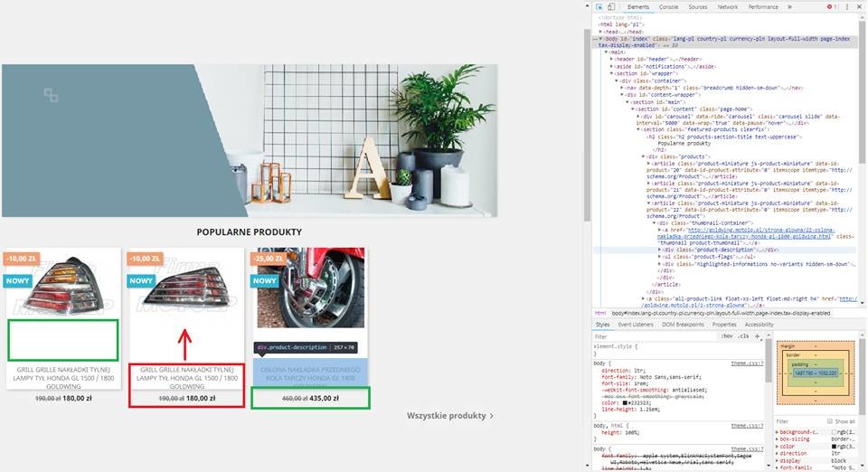
Task: Click the Computed pane Filter input
Action: click(x=797, y=421)
